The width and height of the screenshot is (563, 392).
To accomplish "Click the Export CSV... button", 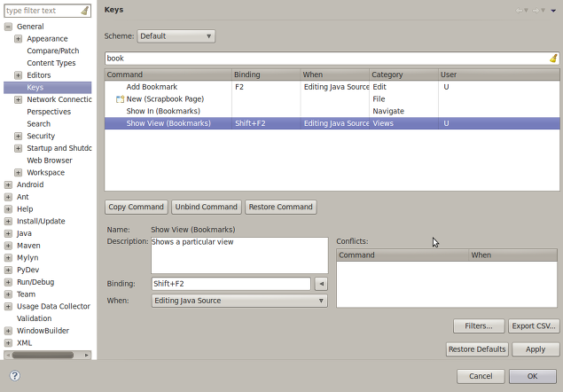I will click(534, 325).
